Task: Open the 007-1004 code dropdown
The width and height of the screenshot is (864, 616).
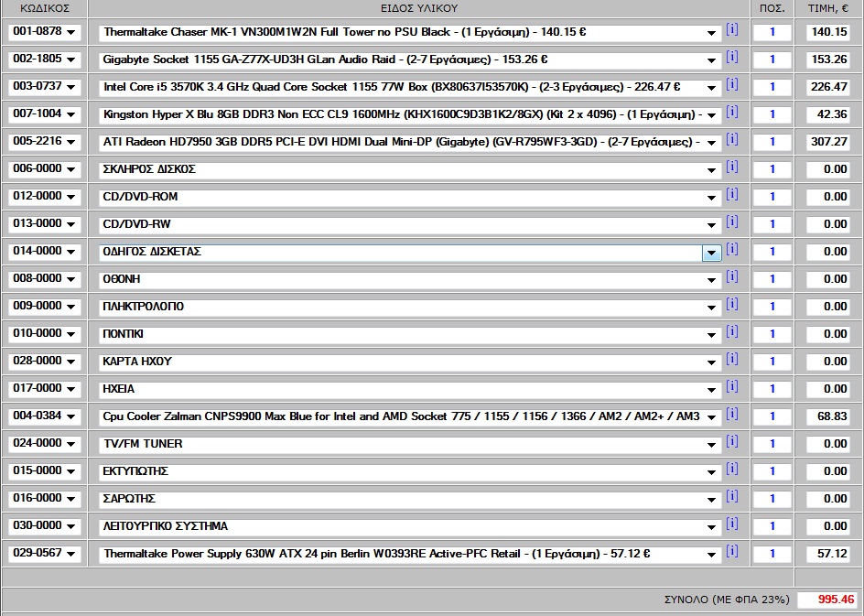Action: tap(45, 114)
